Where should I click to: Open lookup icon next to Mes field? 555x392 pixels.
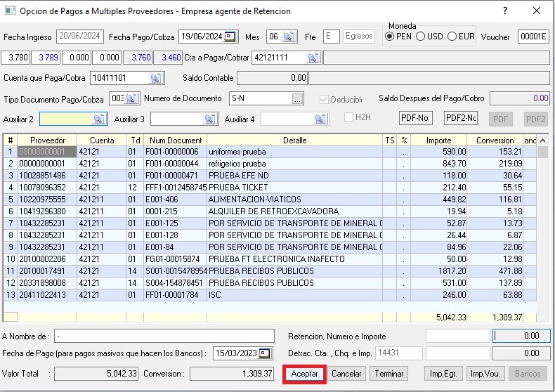(x=289, y=37)
